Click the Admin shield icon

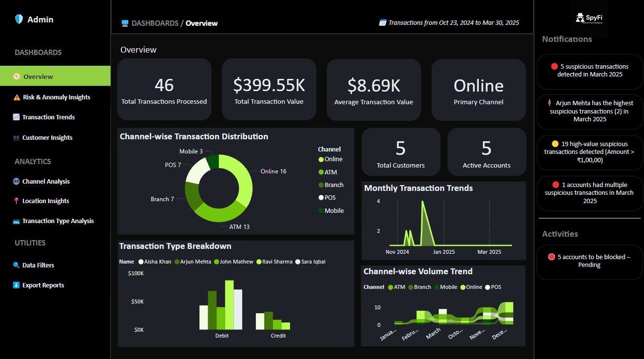pos(18,19)
